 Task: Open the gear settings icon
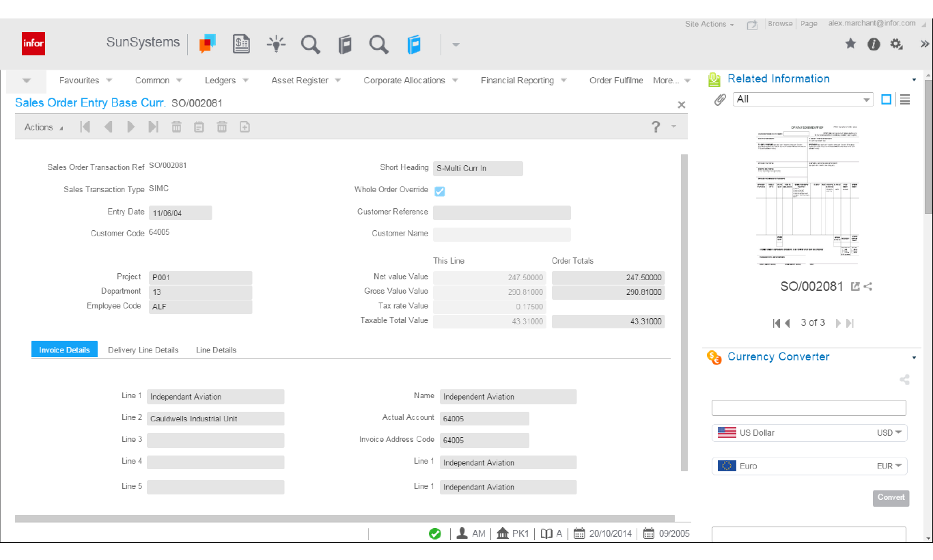click(897, 44)
